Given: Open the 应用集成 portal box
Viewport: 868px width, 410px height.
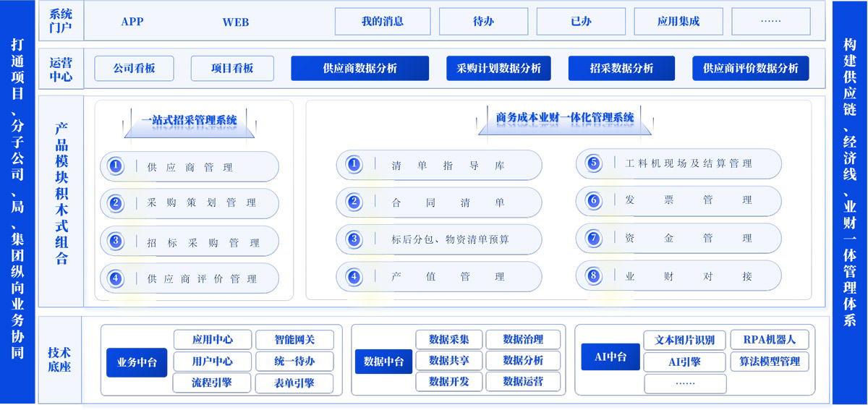Looking at the screenshot, I should coord(678,22).
